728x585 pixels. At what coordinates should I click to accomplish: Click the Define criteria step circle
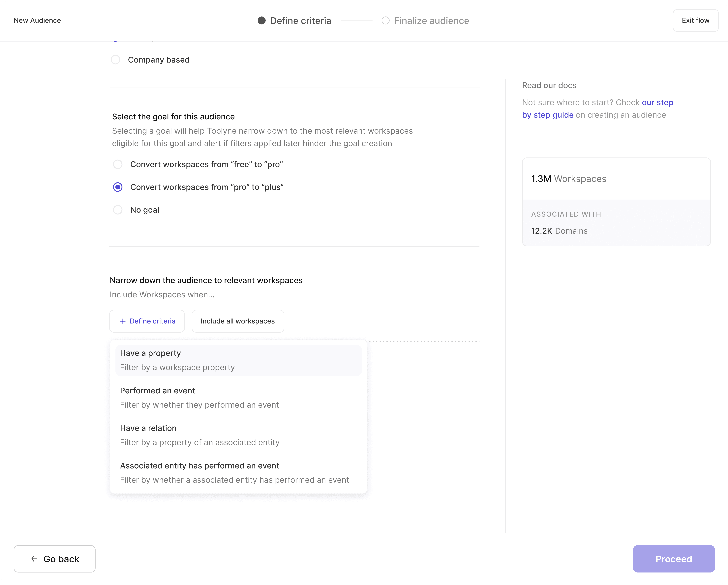261,21
